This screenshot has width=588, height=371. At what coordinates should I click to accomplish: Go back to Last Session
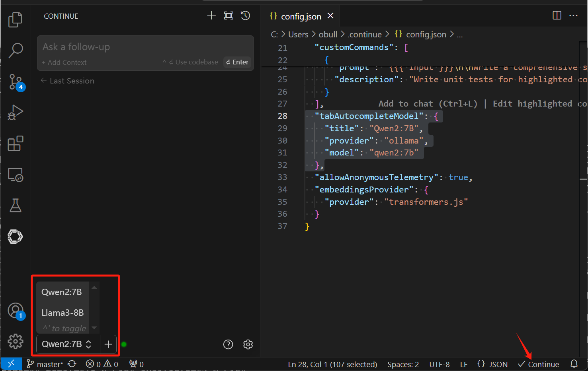(x=68, y=81)
